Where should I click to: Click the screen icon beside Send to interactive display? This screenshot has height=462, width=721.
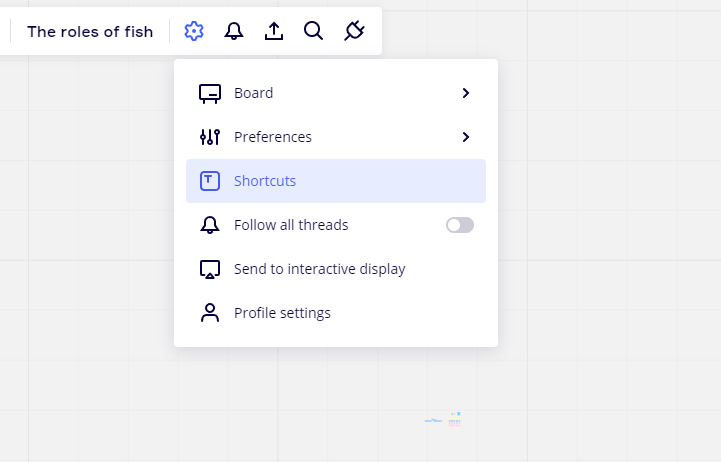pos(210,269)
